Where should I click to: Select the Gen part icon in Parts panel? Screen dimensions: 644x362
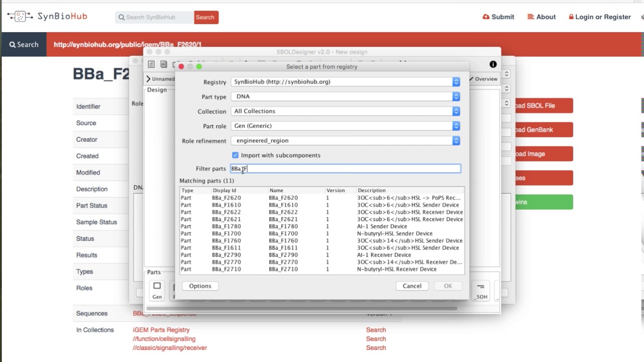(157, 291)
